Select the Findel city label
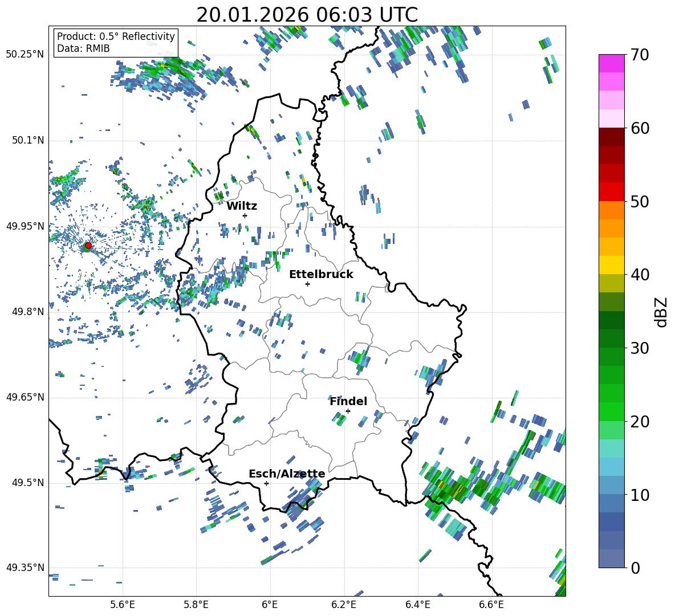The image size is (675, 616). pos(348,401)
